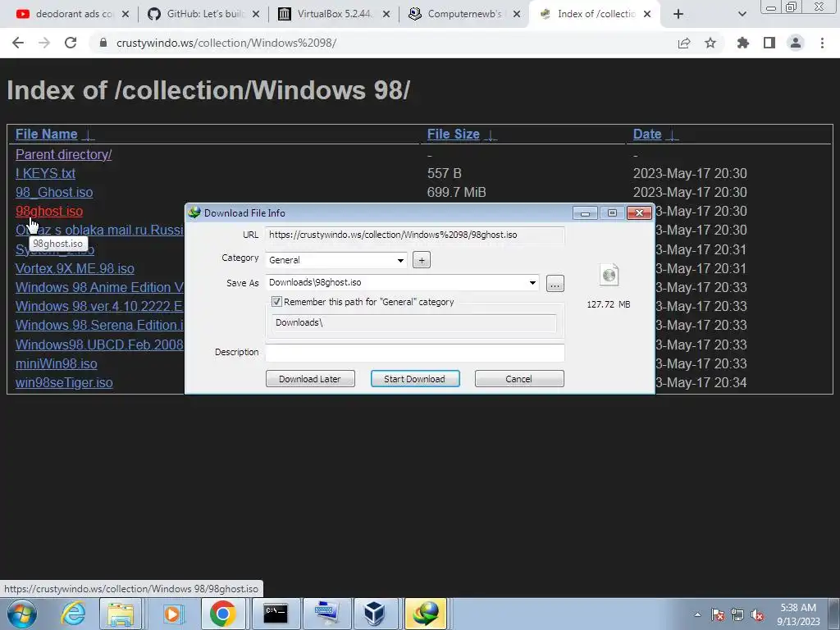Image resolution: width=840 pixels, height=630 pixels.
Task: Open the network tray icon
Action: point(737,614)
